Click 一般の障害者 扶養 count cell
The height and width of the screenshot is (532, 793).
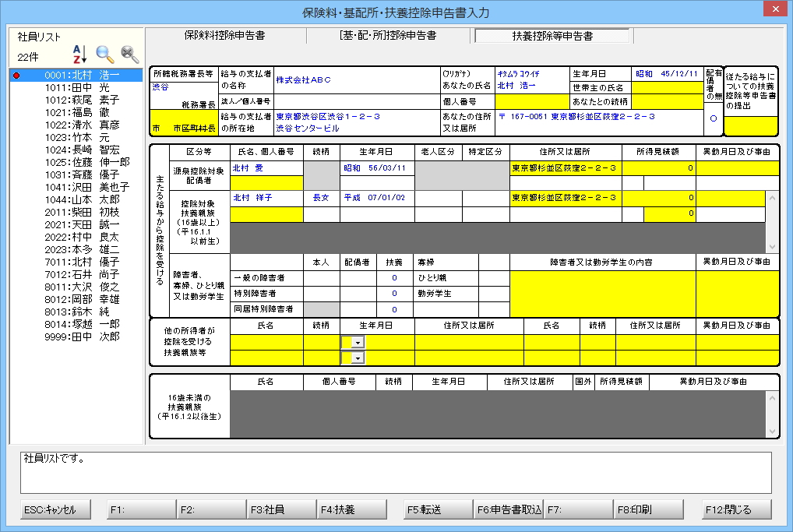(x=394, y=278)
